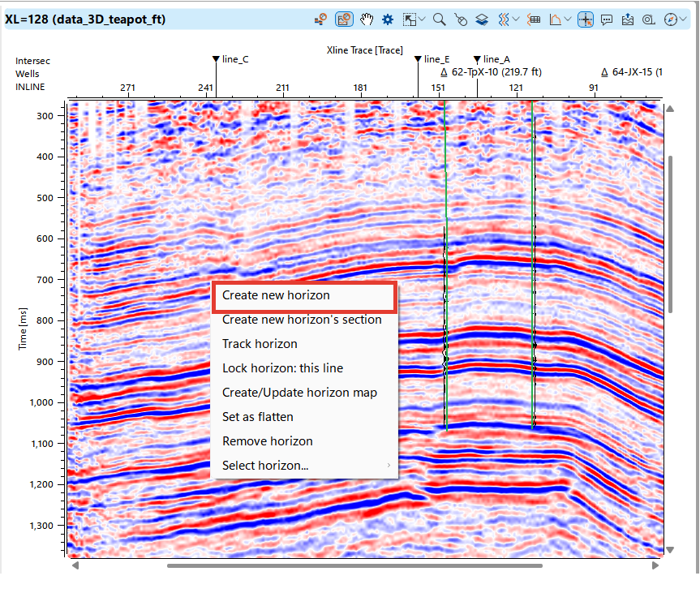This screenshot has width=700, height=593.
Task: Click the horizontal scrollbar thumb
Action: pyautogui.click(x=354, y=565)
